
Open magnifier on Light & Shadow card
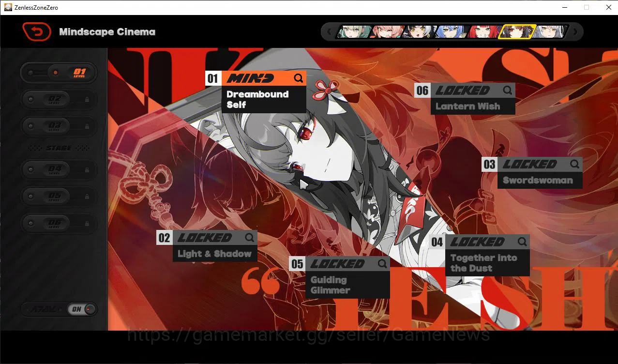[x=249, y=238]
